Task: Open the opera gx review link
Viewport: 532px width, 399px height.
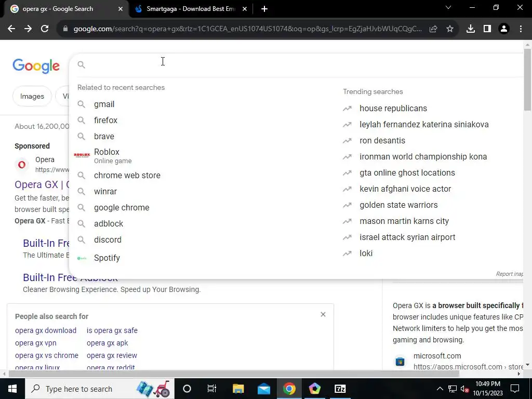Action: 112,355
